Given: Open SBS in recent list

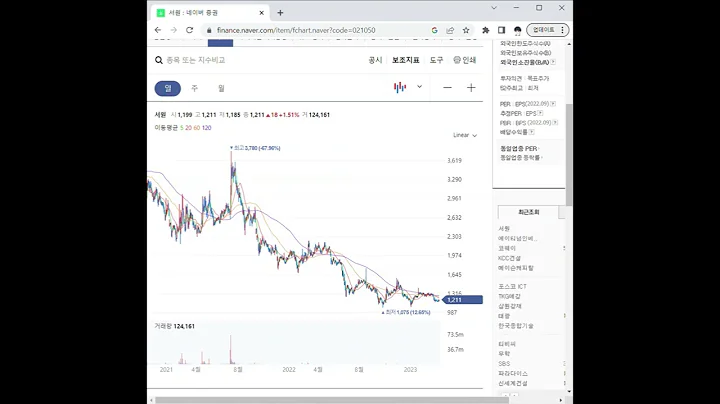Looking at the screenshot, I should [x=504, y=364].
